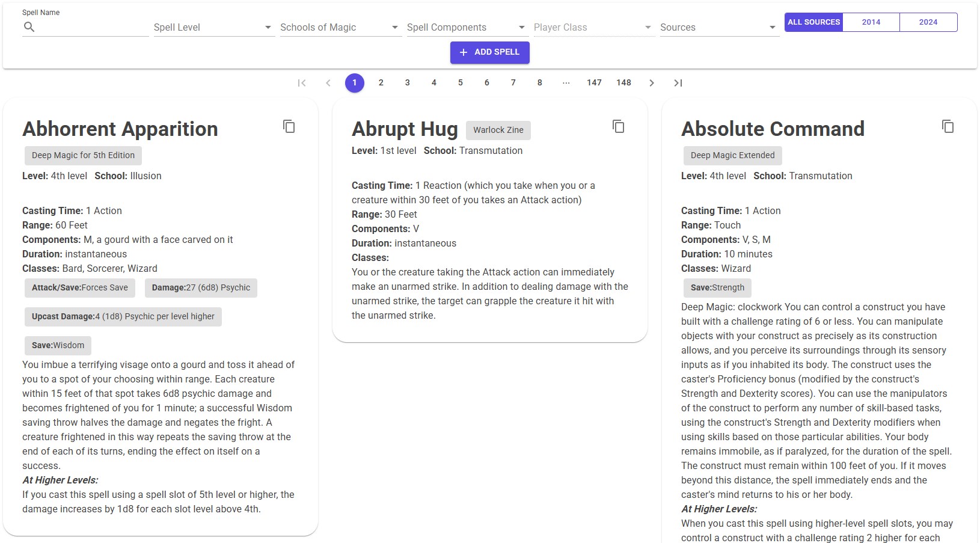Screen dimensions: 980x543
Task: Copy the Absolute Command spell
Action: pos(948,126)
